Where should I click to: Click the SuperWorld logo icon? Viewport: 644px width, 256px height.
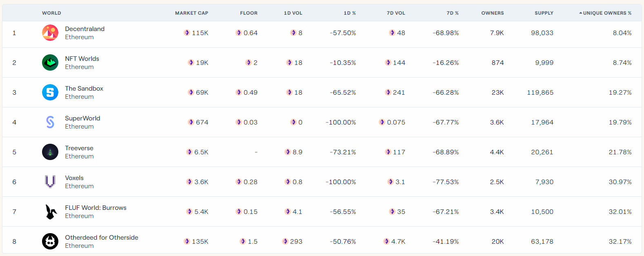[50, 122]
